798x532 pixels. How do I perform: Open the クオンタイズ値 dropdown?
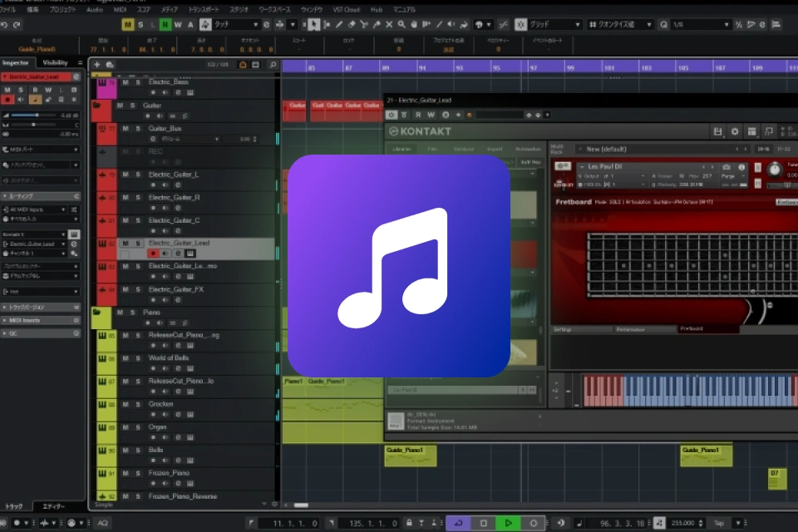[620, 24]
